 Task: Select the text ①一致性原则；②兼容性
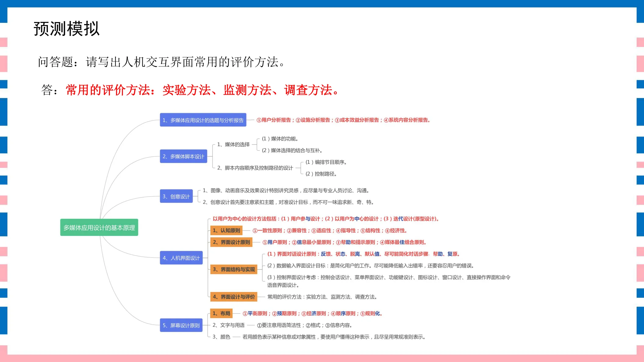330,231
